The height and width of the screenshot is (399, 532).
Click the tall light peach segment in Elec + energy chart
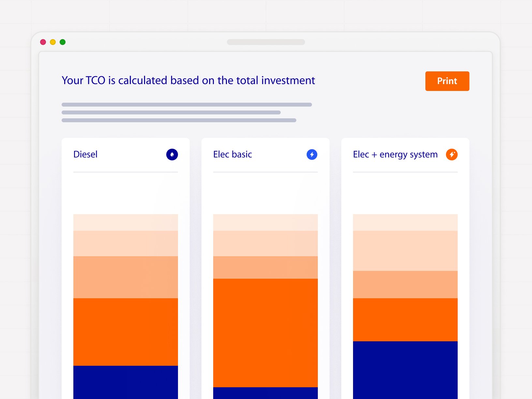pyautogui.click(x=405, y=251)
